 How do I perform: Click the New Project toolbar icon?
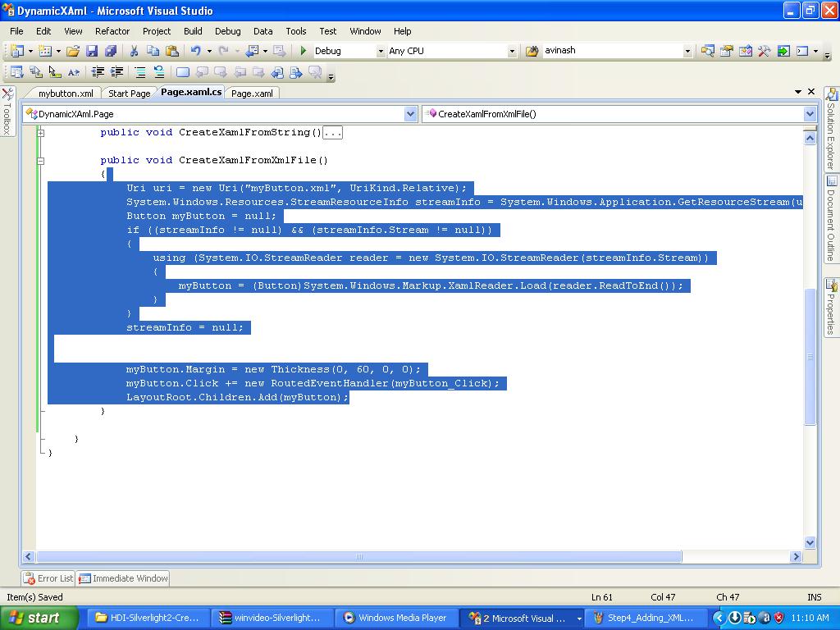(x=16, y=51)
